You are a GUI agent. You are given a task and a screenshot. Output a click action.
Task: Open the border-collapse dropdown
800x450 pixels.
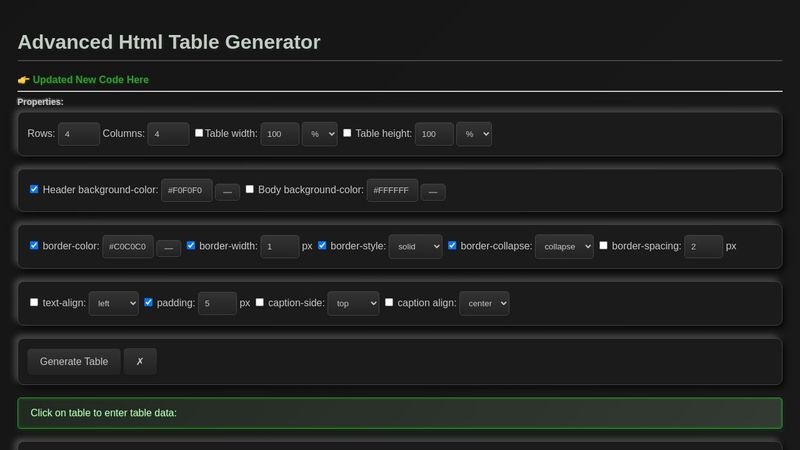coord(564,246)
